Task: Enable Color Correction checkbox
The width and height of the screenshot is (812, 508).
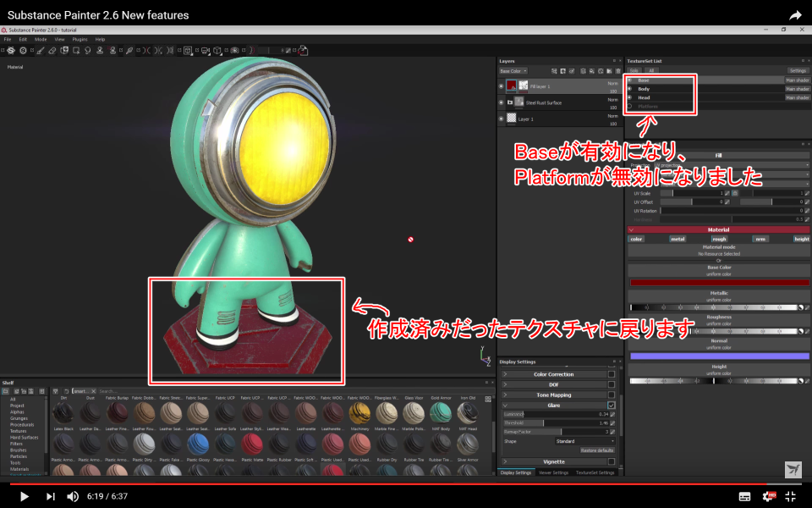Action: pos(611,374)
